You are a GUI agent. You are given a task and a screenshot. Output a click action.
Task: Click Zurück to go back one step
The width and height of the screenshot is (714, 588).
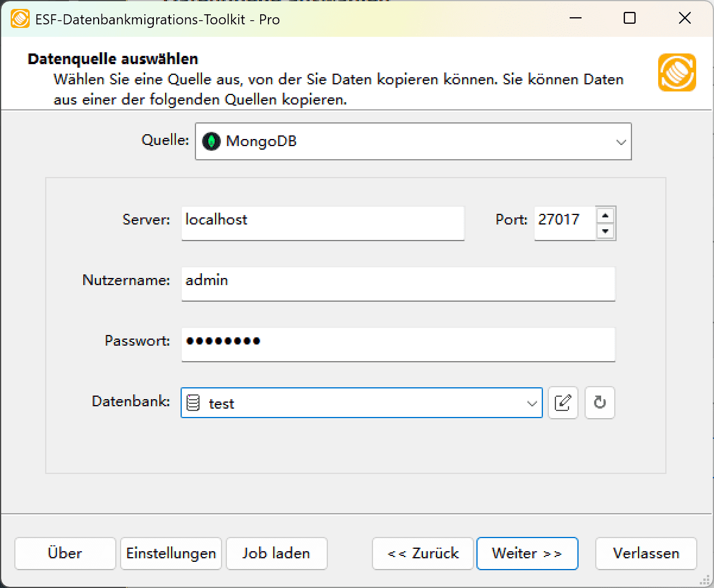[422, 553]
